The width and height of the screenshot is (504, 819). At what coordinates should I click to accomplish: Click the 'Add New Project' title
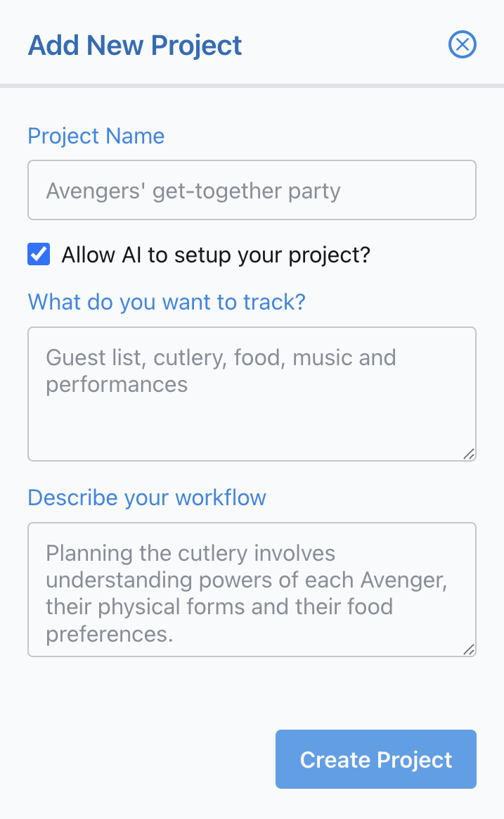[x=134, y=45]
